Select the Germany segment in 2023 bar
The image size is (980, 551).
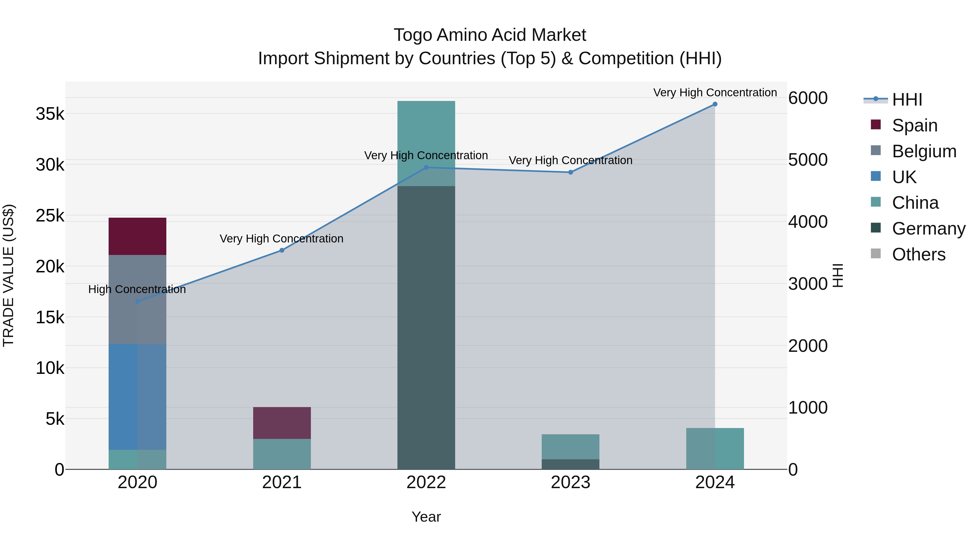(571, 465)
